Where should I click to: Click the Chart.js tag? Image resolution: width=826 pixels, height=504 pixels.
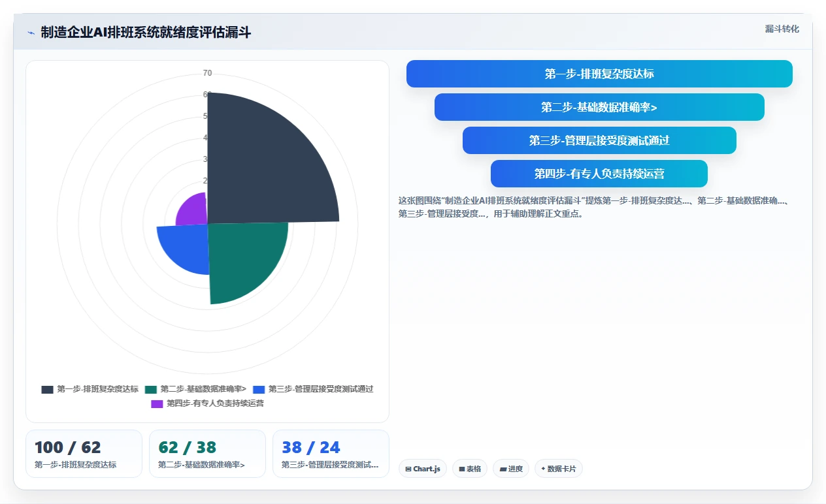[x=423, y=469]
